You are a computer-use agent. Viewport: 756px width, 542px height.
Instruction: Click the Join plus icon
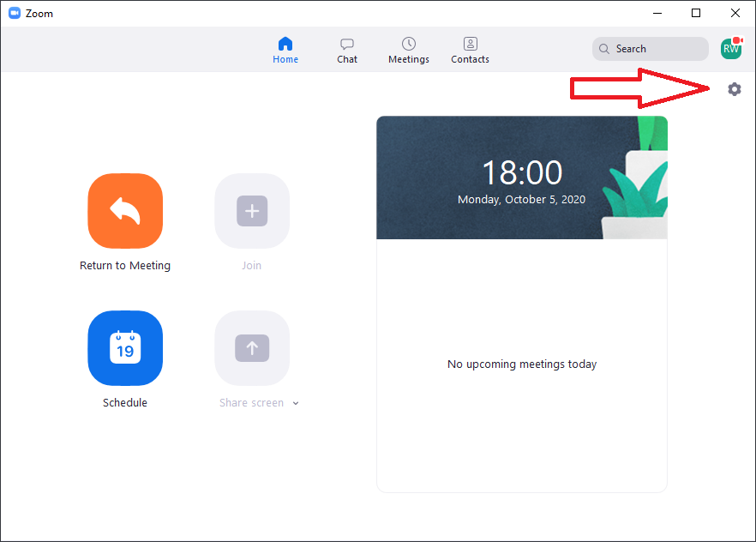click(x=252, y=211)
